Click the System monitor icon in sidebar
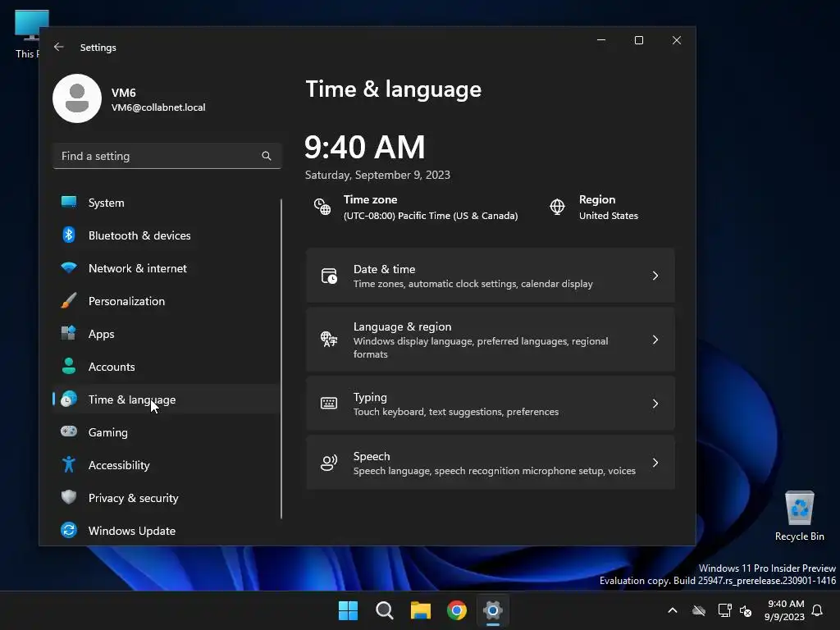 pyautogui.click(x=69, y=202)
